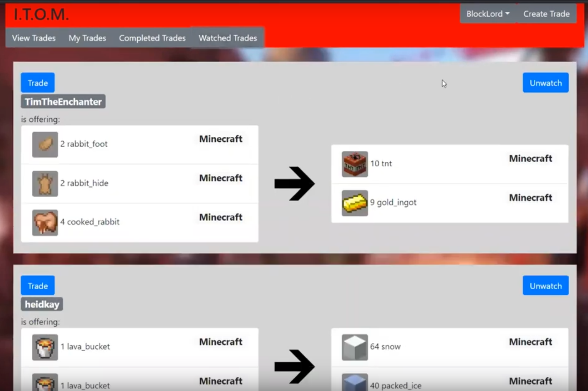The width and height of the screenshot is (588, 391).
Task: Open the My Trades tab
Action: tap(87, 38)
